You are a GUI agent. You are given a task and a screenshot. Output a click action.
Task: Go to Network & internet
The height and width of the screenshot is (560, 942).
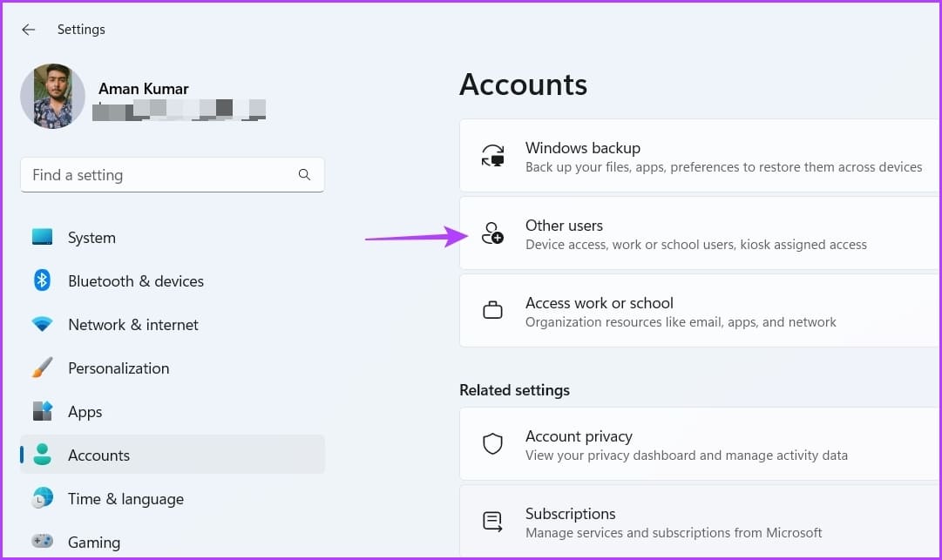[133, 325]
